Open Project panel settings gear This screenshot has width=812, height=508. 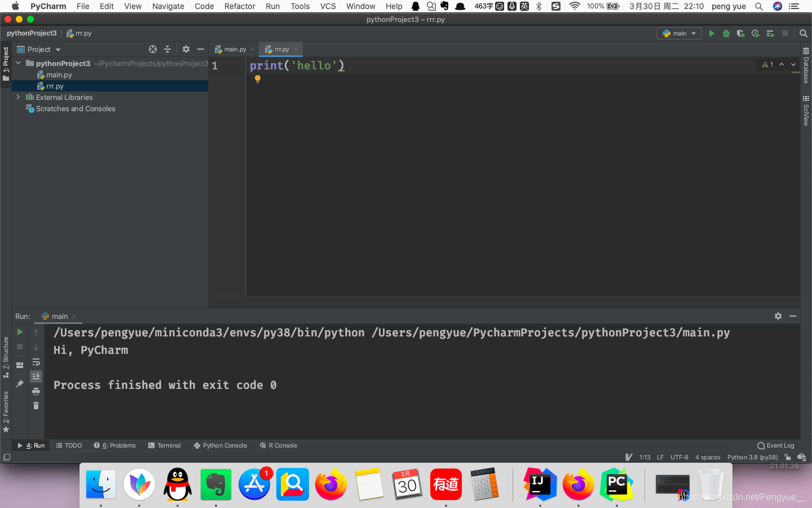pyautogui.click(x=186, y=49)
